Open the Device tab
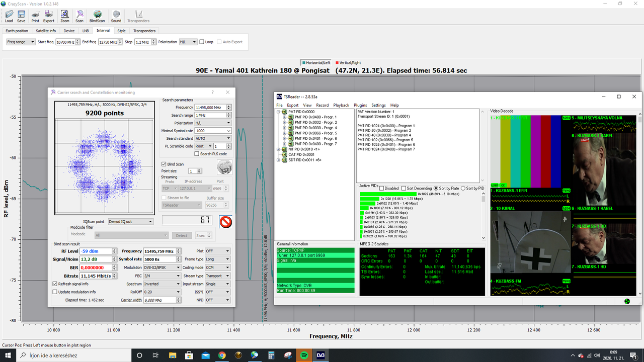 pyautogui.click(x=69, y=31)
